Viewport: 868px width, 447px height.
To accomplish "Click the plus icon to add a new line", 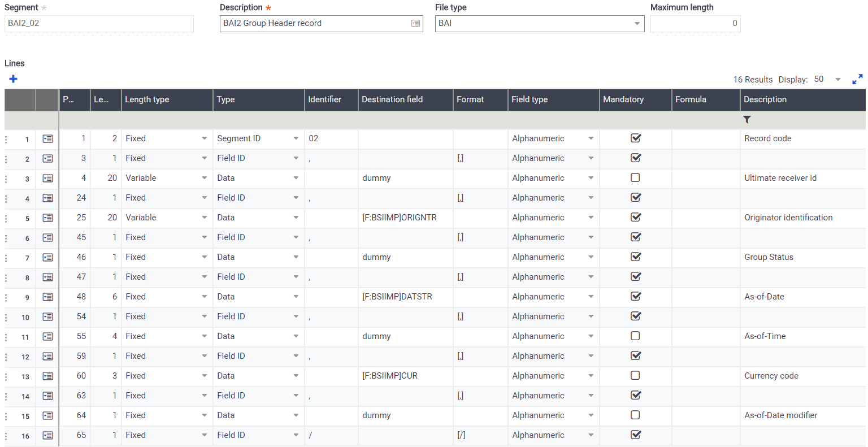I will pos(13,79).
